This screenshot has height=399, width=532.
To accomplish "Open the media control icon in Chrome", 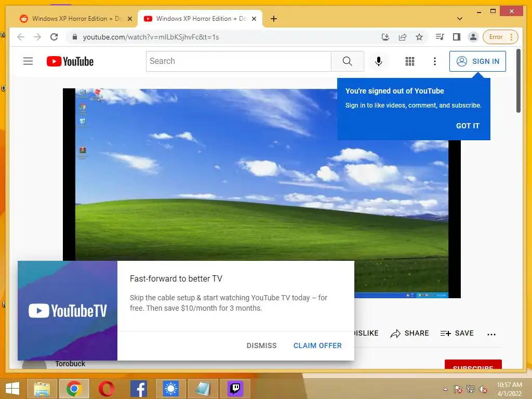I will point(440,37).
